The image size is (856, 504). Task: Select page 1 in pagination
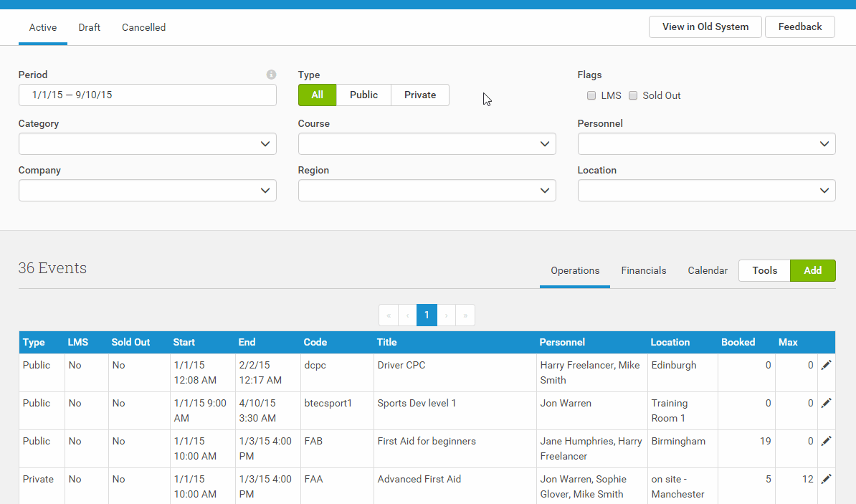[427, 315]
